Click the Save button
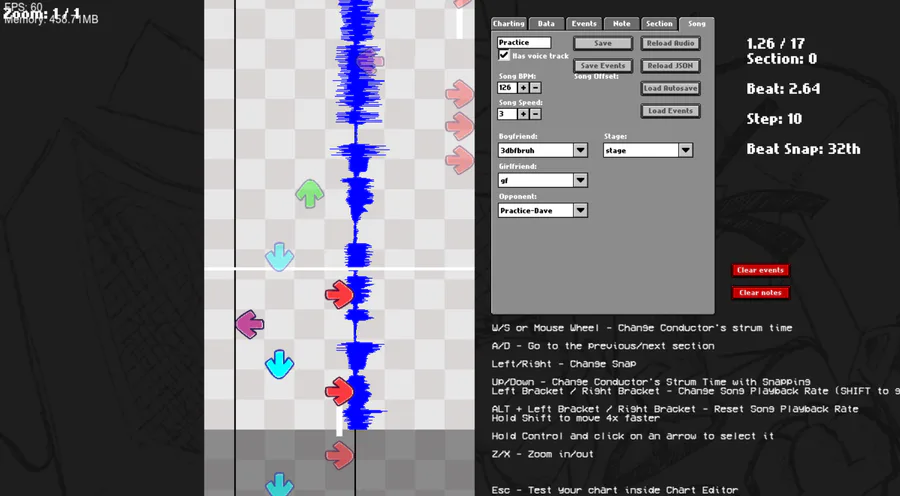The image size is (900, 496). point(603,43)
